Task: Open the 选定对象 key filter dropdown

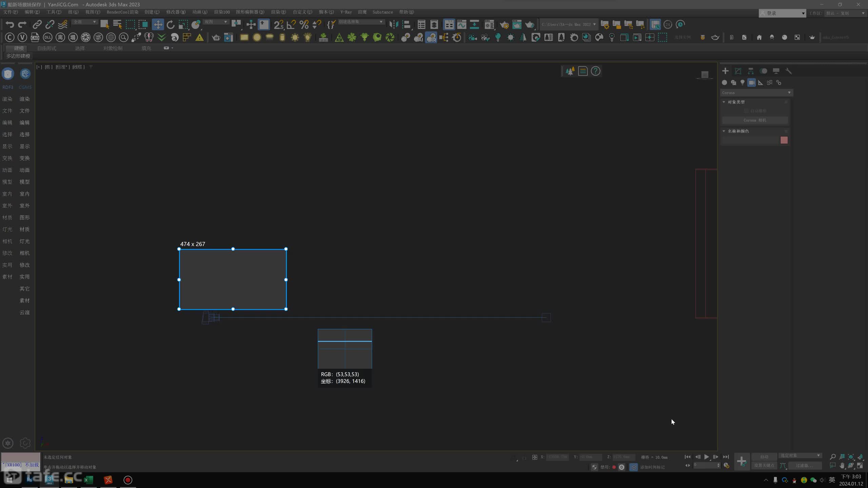Action: click(x=800, y=455)
